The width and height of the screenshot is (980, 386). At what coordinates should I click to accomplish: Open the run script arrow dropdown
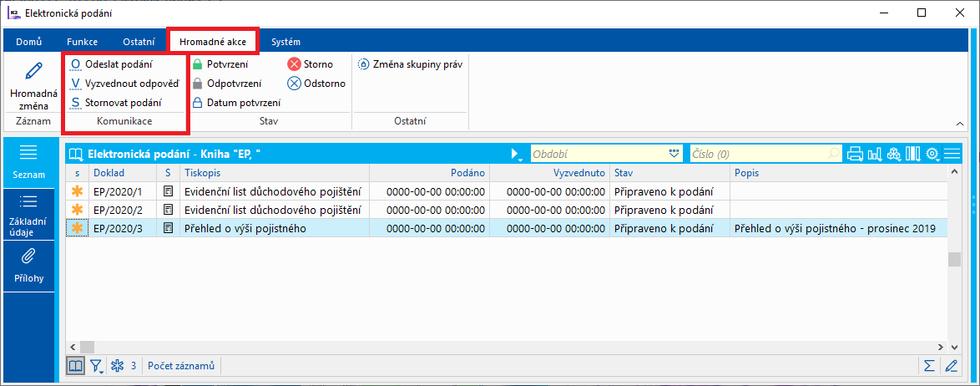click(x=516, y=154)
